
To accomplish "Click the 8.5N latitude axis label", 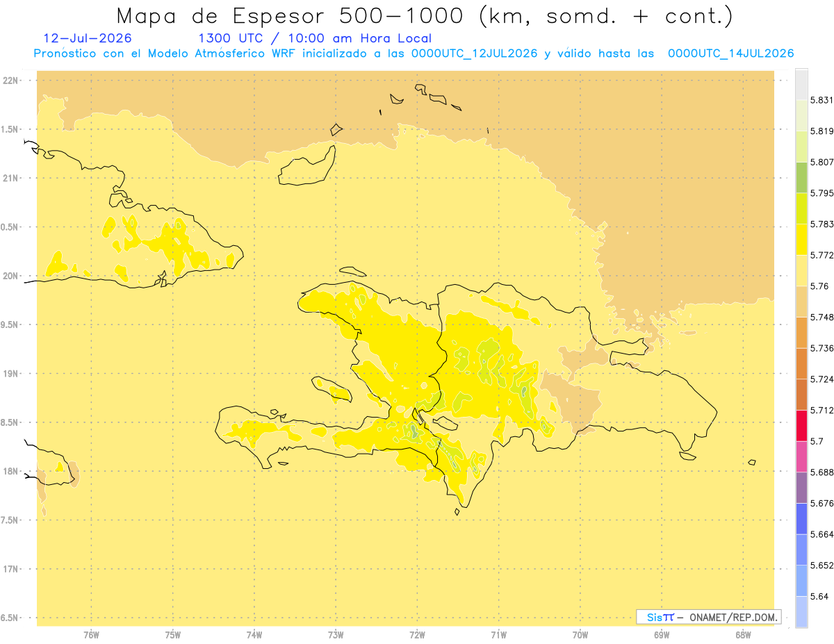I will 10,423.
